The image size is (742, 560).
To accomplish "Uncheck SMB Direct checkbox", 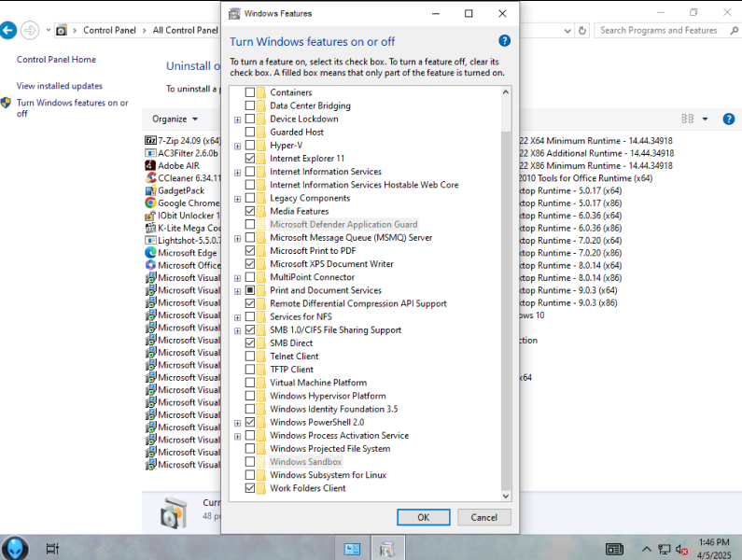I will pyautogui.click(x=250, y=343).
